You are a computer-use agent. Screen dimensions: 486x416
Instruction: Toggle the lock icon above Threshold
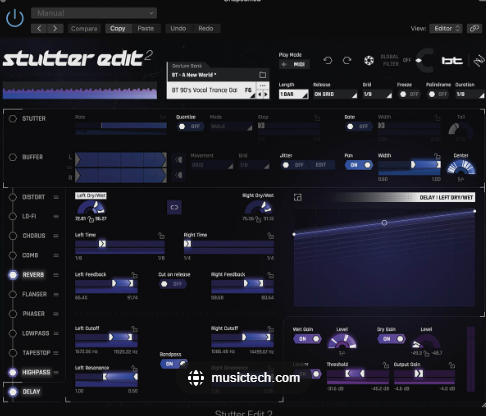(386, 365)
